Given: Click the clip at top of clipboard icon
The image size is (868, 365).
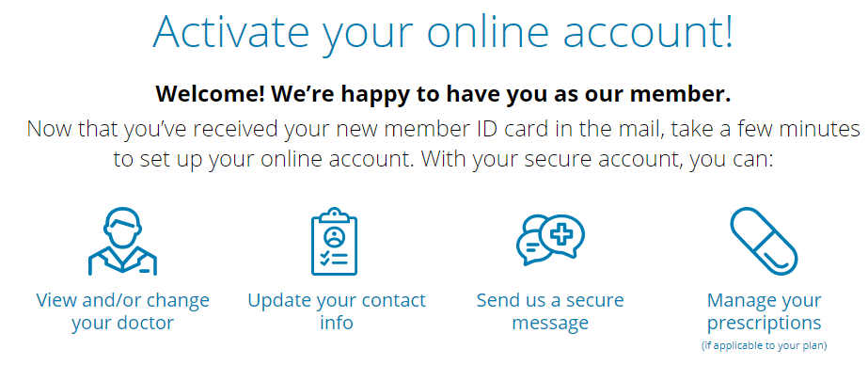Looking at the screenshot, I should coord(335,214).
